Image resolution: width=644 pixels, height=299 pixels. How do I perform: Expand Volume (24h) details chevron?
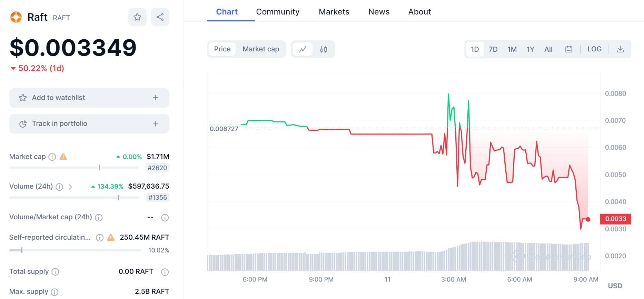(70, 187)
